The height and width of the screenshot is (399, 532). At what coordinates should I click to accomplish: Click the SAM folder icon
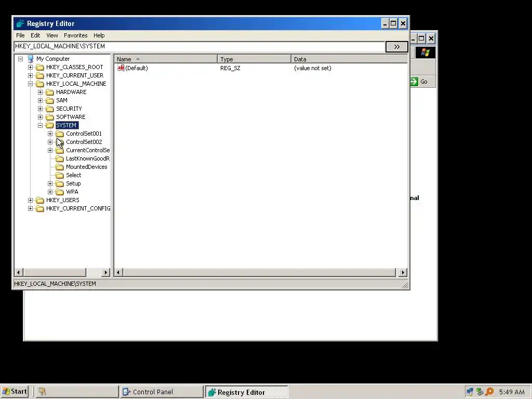pyautogui.click(x=50, y=100)
